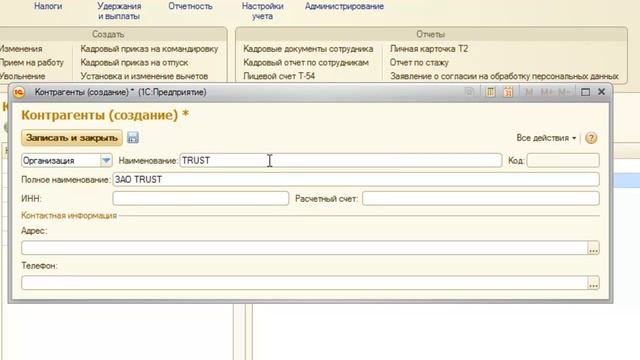Open the personal data consent statement report

point(504,76)
